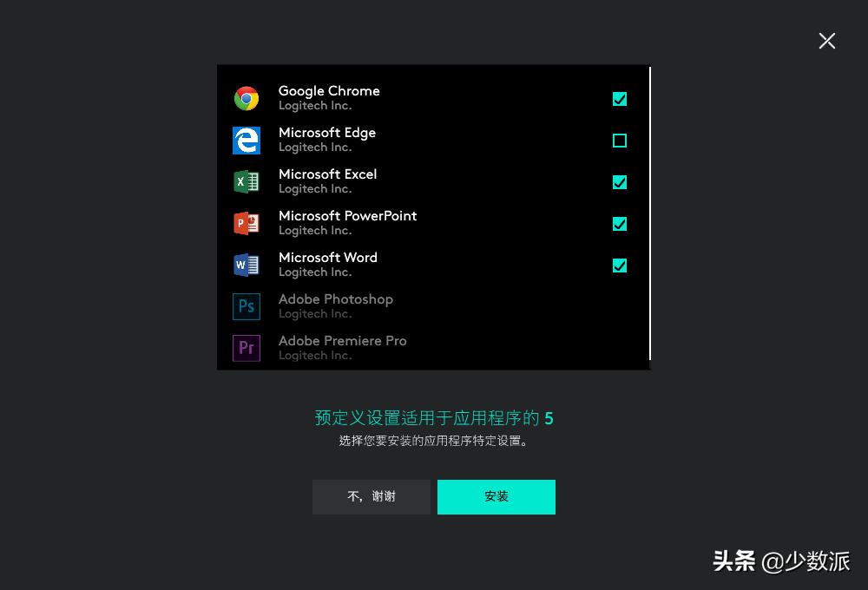Click the Adobe Premiere Pro Pr icon
868x590 pixels.
(247, 348)
